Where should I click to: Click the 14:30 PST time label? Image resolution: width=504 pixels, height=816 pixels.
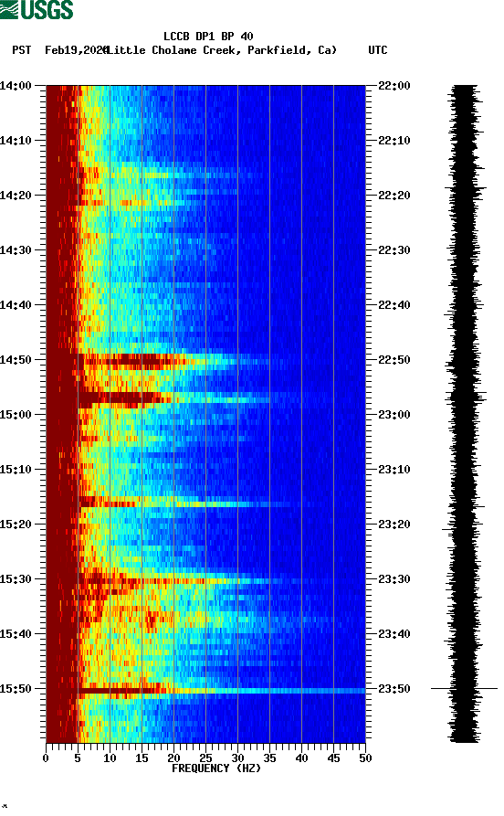[16, 249]
